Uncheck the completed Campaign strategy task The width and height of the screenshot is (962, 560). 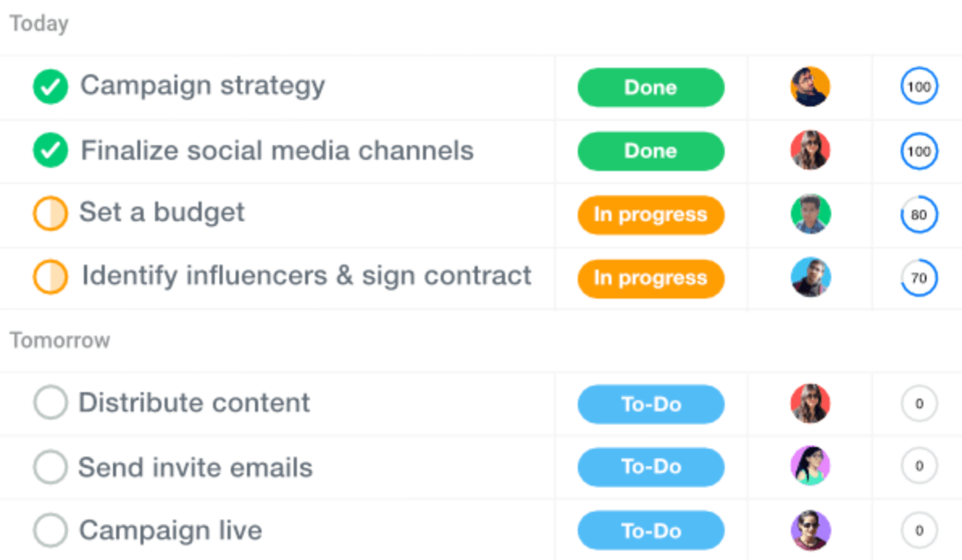coord(50,86)
